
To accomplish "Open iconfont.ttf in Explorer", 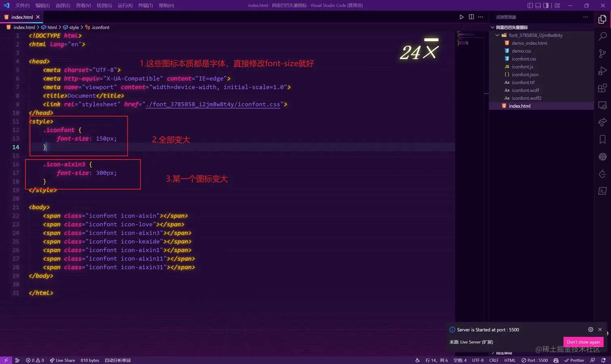I will tap(541, 83).
